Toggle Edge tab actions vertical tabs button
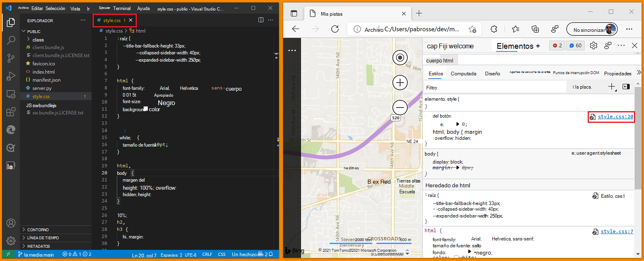The image size is (644, 261). [294, 14]
